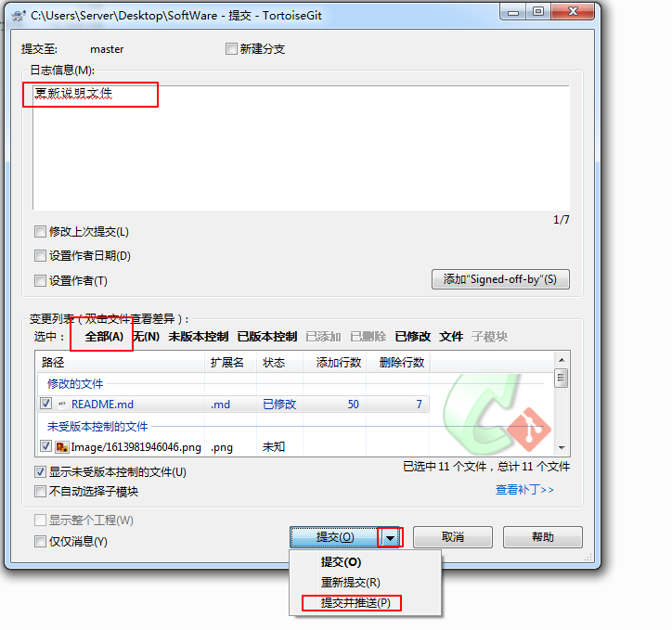Click the 修改的文件 group header
This screenshot has height=630, width=672.
(75, 384)
